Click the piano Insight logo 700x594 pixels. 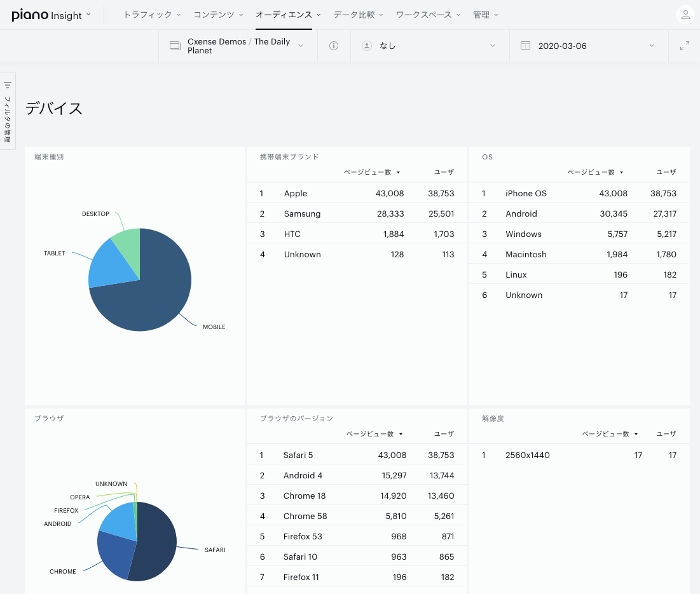click(x=47, y=15)
